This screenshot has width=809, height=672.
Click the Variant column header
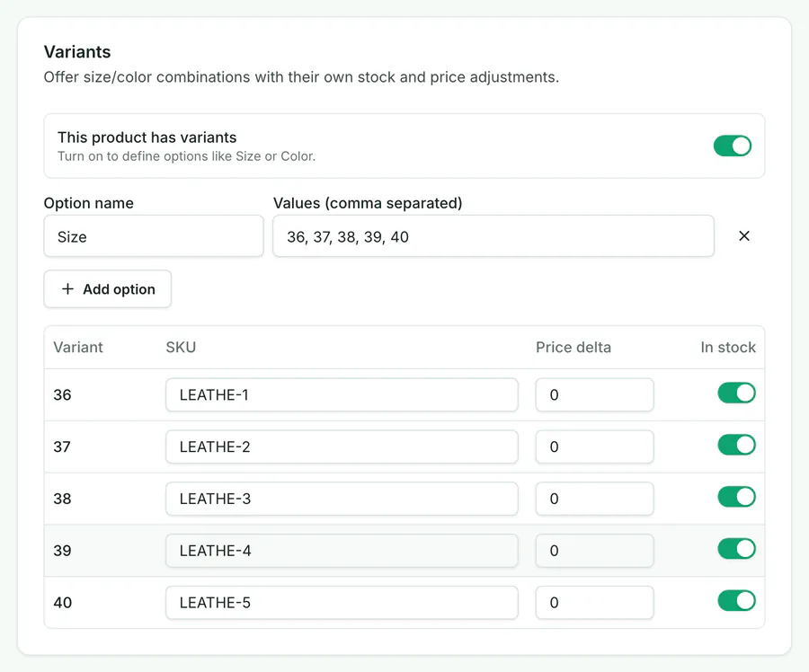(x=78, y=348)
